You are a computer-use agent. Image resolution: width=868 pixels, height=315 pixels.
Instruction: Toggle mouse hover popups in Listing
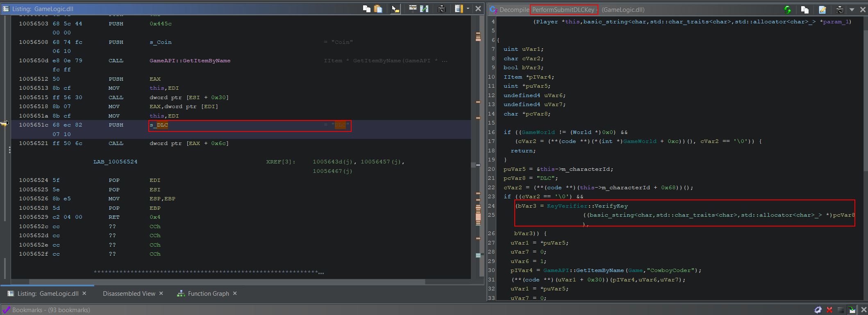[x=395, y=9]
